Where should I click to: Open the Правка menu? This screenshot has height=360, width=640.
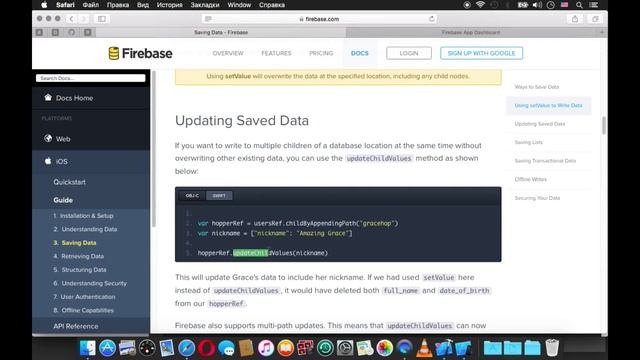pyautogui.click(x=118, y=5)
